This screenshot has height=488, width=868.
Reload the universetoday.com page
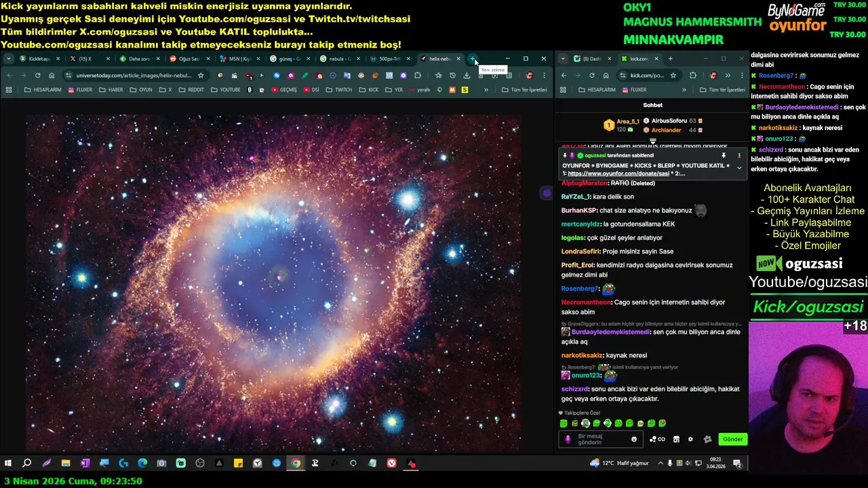(37, 75)
